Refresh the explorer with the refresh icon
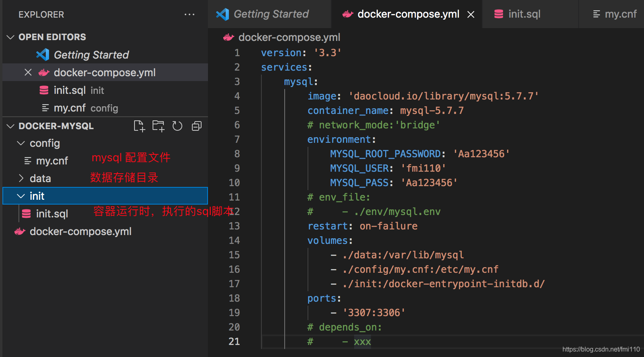 pyautogui.click(x=177, y=126)
